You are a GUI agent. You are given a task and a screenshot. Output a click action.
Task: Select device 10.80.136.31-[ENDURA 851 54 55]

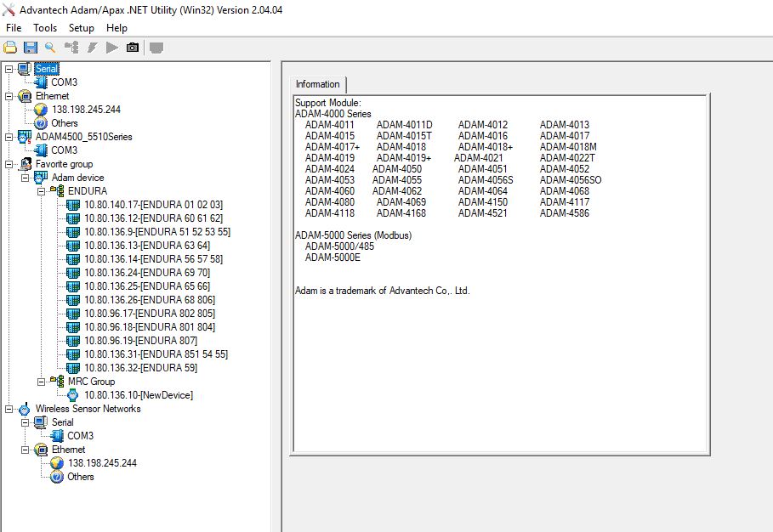tap(156, 354)
